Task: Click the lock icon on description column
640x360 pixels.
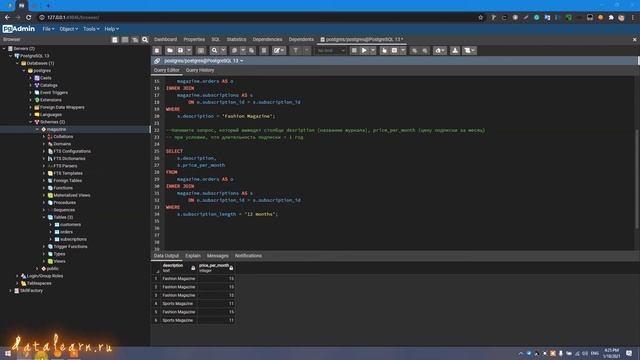Action: pos(193,268)
